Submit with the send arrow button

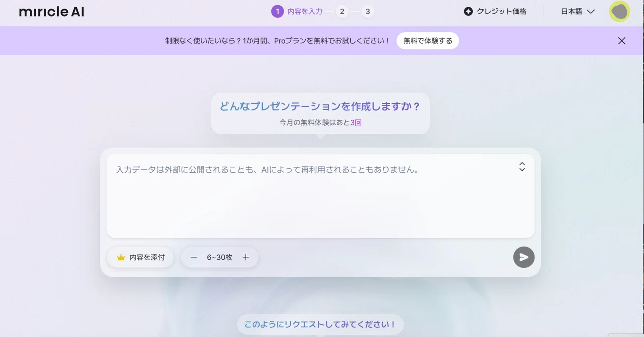[524, 257]
